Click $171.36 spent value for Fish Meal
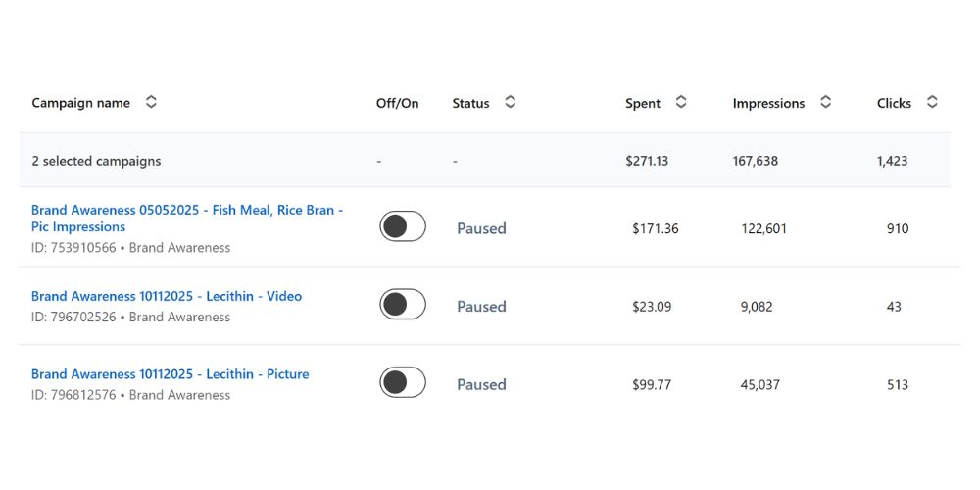Screen dimensions: 980x490 pyautogui.click(x=656, y=228)
